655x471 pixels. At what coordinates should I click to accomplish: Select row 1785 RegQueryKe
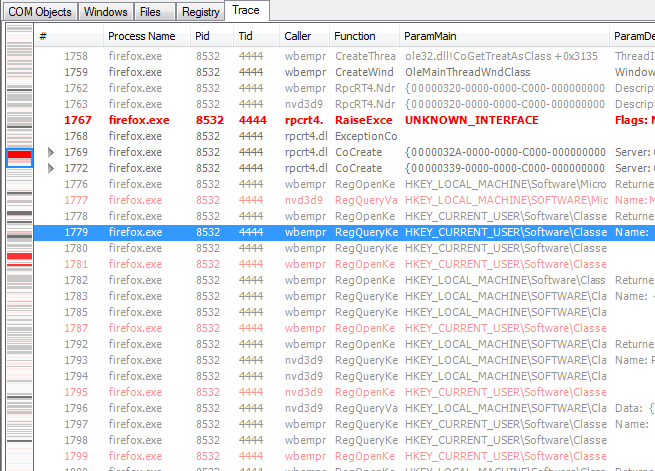(344, 312)
